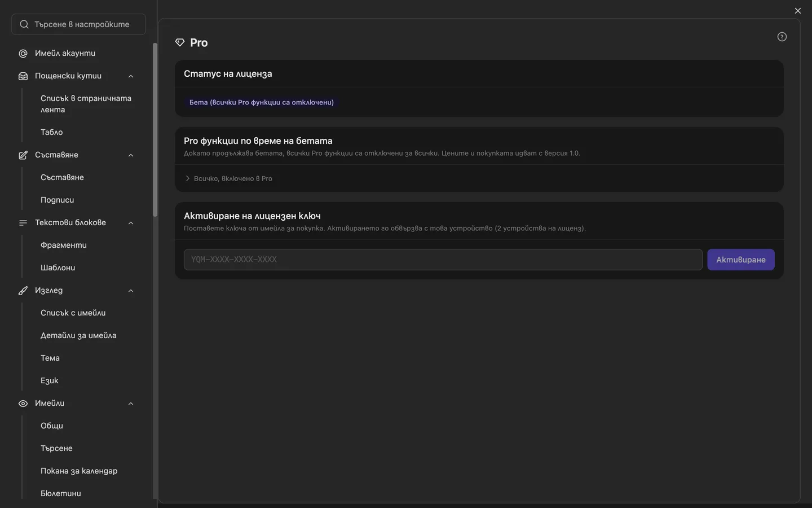Collapse the Изглед section chevron
This screenshot has width=812, height=508.
click(131, 291)
